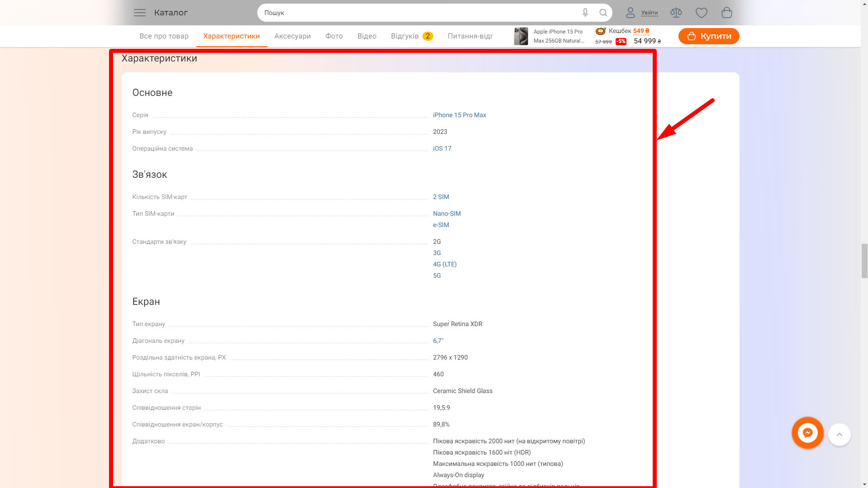Focus the Пошук search field
Screen dimensions: 868x488
click(x=421, y=13)
